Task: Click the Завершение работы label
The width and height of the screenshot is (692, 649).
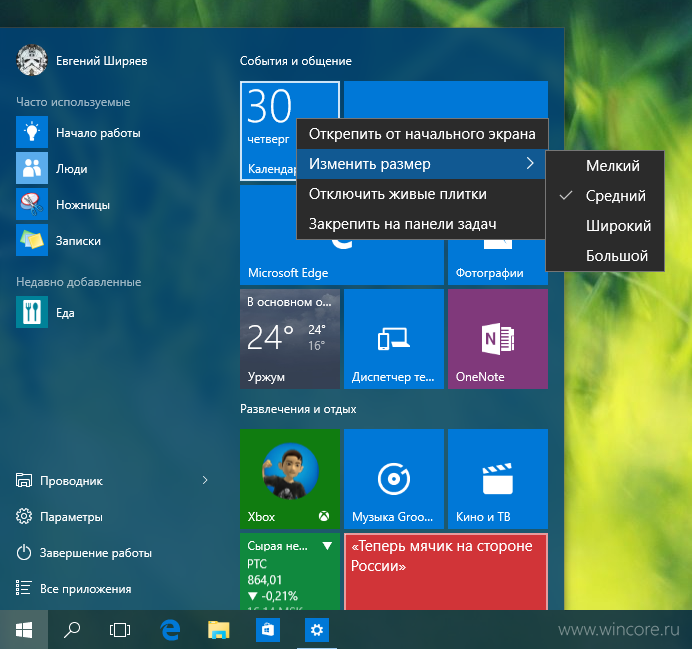Action: point(96,553)
